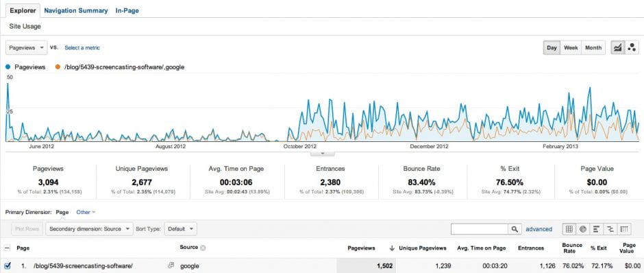Sort by Entrances column header
The width and height of the screenshot is (644, 273).
pos(531,248)
